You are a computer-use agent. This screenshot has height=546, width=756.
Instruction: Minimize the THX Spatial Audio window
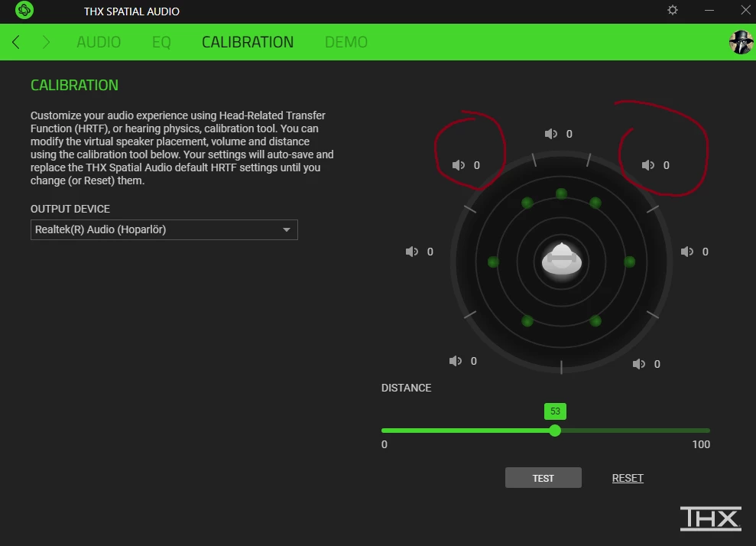[709, 10]
